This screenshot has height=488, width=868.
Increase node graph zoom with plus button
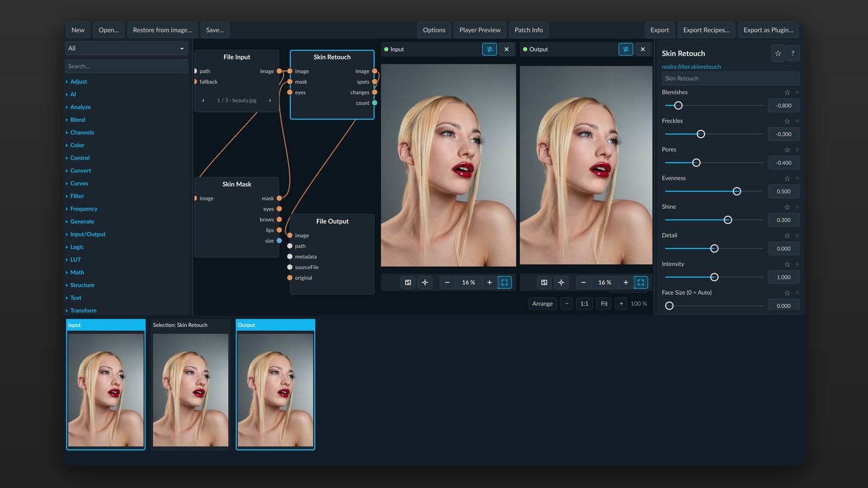(621, 304)
